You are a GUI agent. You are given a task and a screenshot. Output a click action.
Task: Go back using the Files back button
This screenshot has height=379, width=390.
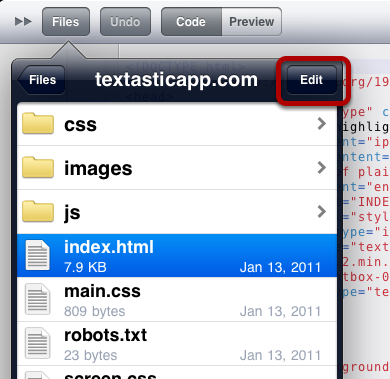coord(41,80)
